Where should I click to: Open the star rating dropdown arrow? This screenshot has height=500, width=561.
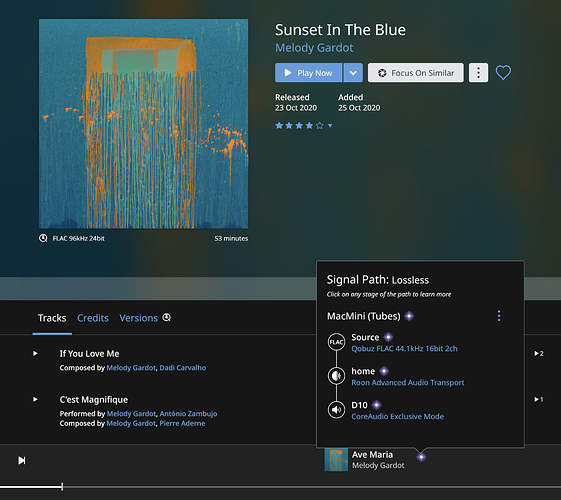(x=330, y=126)
